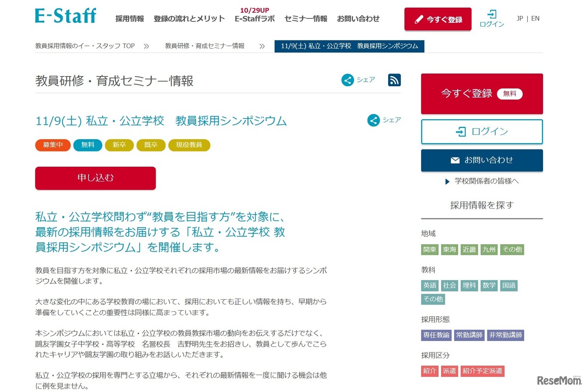Open 採用情報 in the top navigation
588x391 pixels.
tap(128, 19)
